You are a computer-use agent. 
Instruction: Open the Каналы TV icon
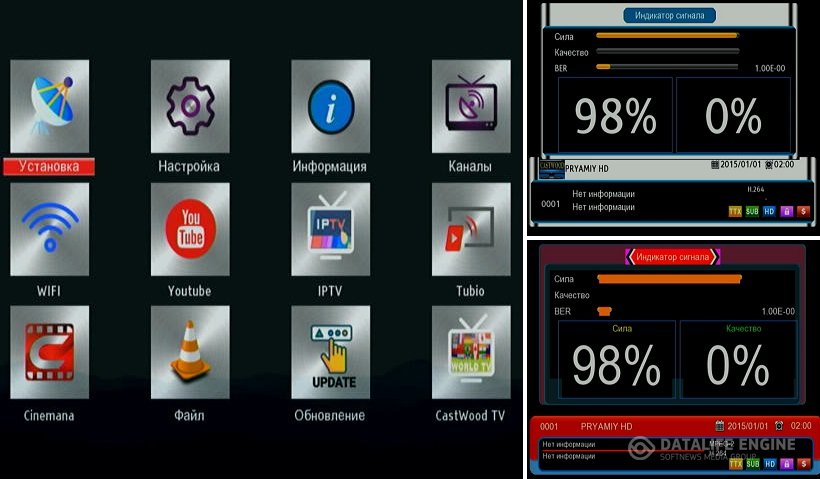click(x=471, y=106)
